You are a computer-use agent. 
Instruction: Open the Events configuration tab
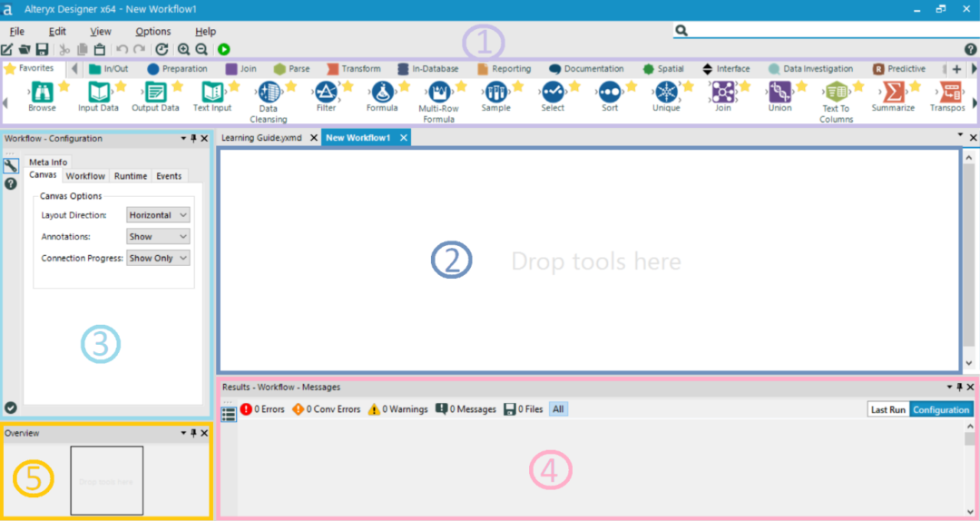click(169, 176)
